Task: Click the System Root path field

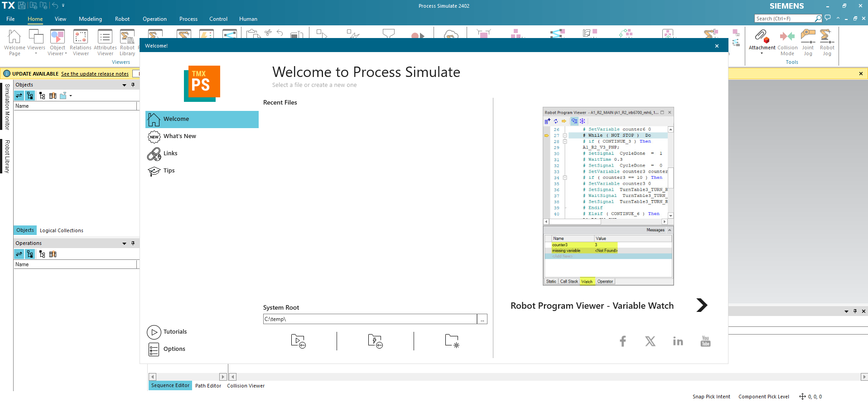Action: [370, 319]
